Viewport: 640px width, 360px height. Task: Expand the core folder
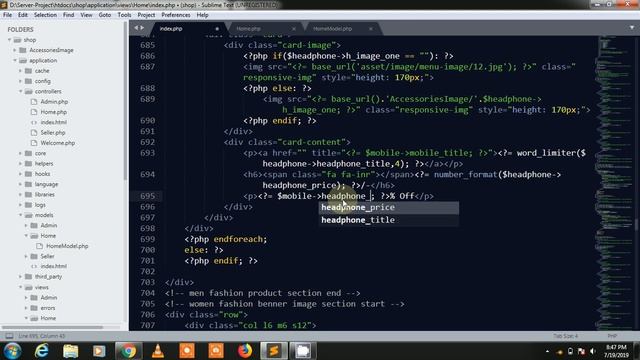pos(20,153)
